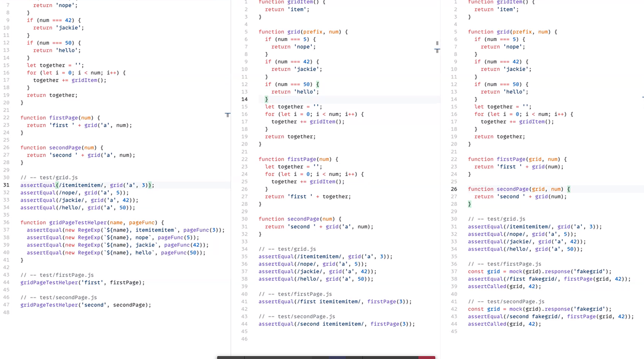
Task: Click the small gray scrollbar thumb in middle pane
Action: tap(437, 43)
